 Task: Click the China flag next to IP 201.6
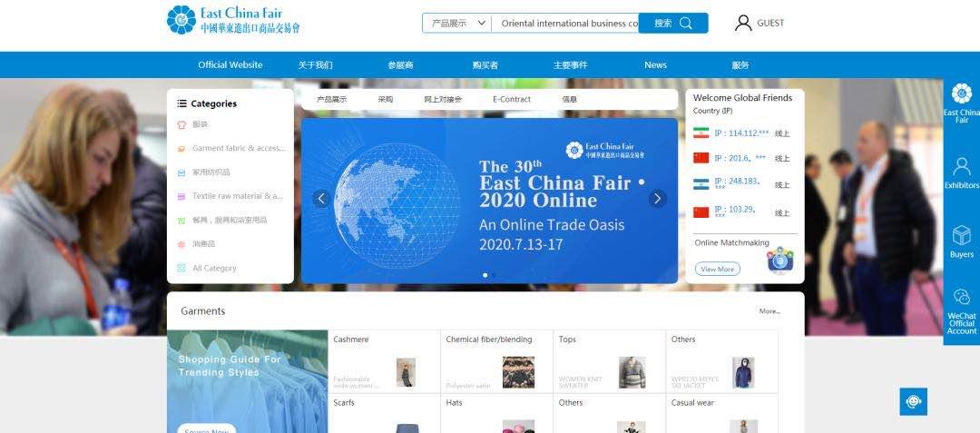point(701,158)
